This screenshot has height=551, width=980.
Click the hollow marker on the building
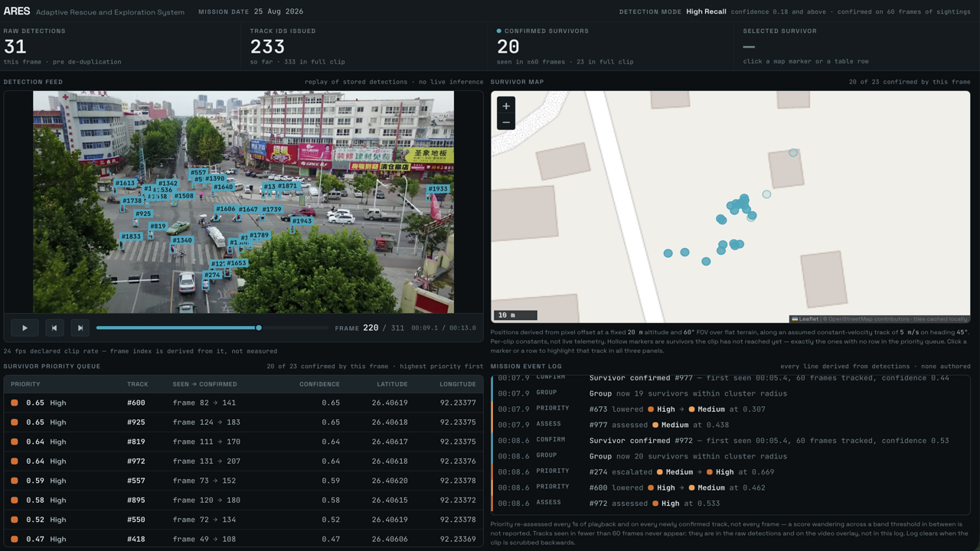tap(793, 153)
